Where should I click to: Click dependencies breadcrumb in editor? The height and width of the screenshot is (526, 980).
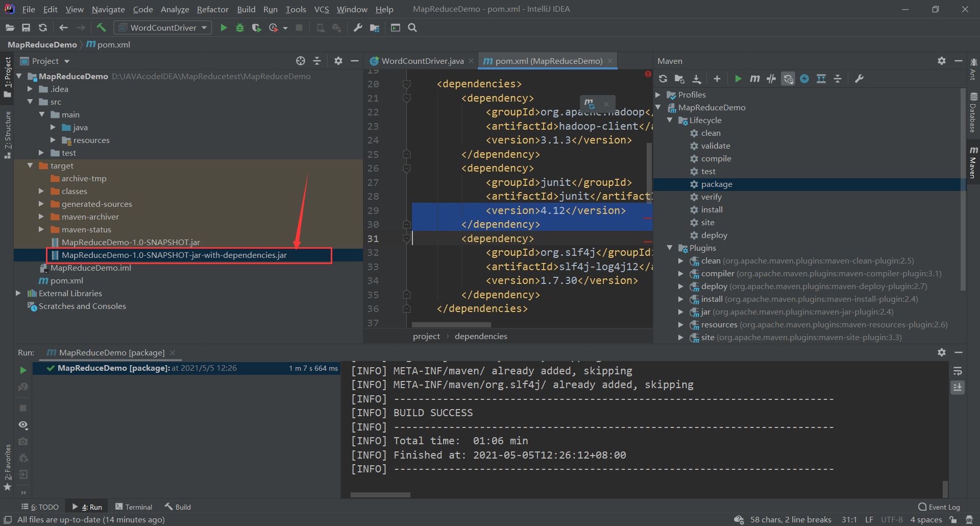(481, 336)
